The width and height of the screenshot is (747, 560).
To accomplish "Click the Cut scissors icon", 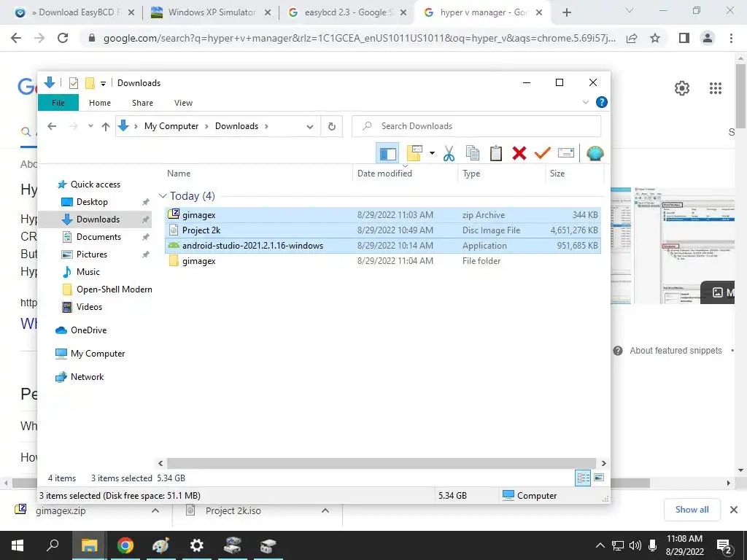I will (x=449, y=153).
